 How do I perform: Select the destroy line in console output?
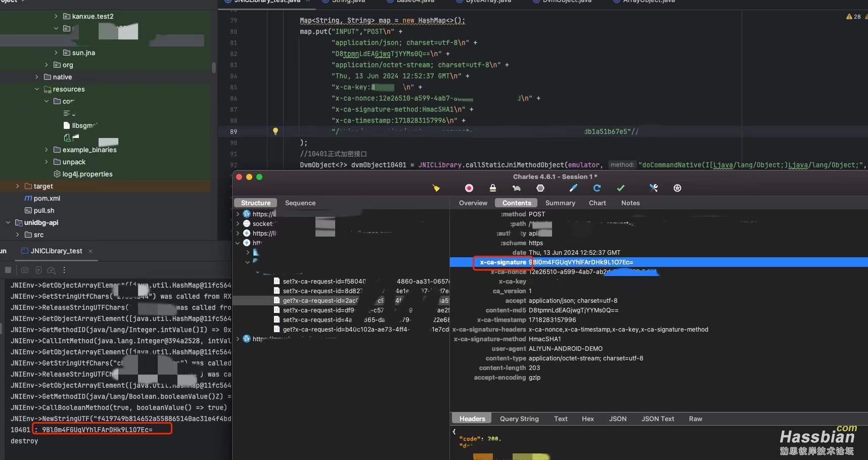24,441
